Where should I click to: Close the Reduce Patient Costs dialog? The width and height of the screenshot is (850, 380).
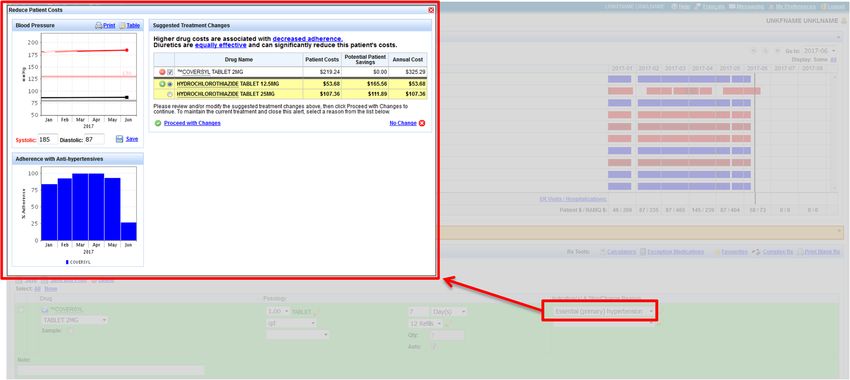coord(431,10)
